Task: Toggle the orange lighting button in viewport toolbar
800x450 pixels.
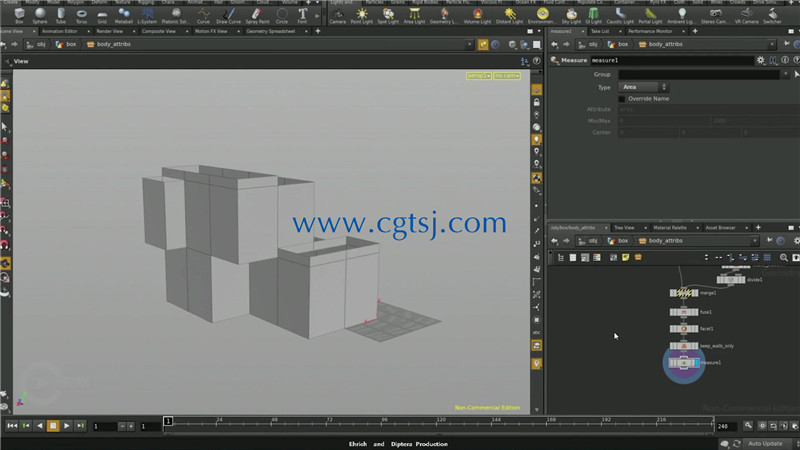Action: pos(537,139)
